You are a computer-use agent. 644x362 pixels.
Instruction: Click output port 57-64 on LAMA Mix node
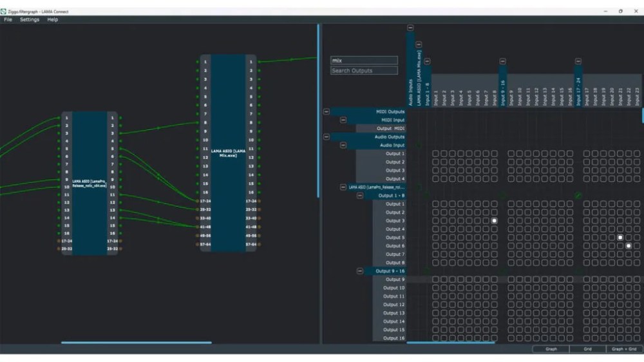coord(258,245)
